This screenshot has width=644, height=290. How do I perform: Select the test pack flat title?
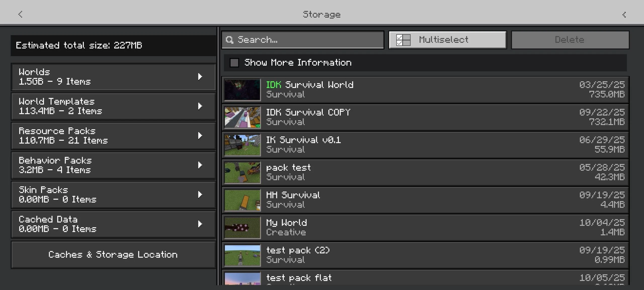299,278
